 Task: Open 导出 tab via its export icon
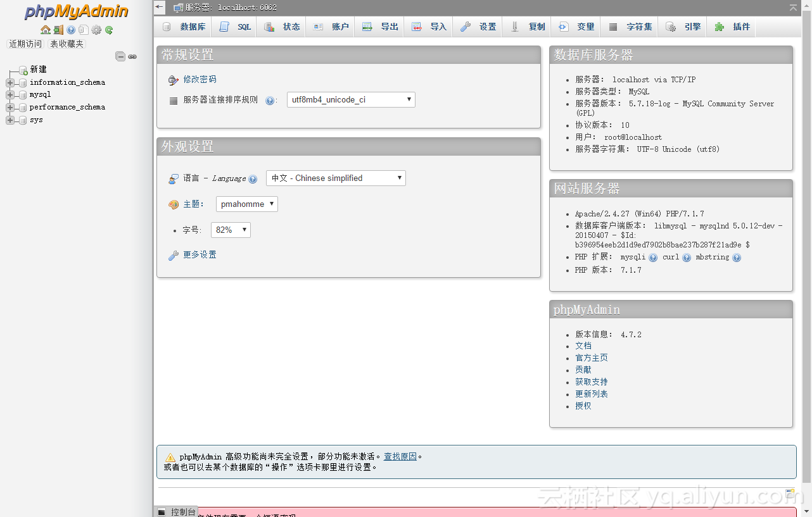[x=367, y=27]
